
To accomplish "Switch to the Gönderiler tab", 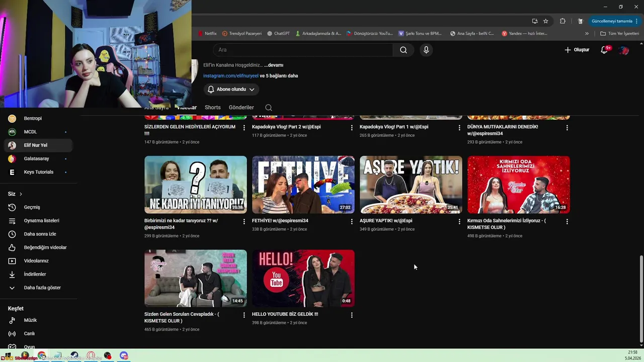I will [241, 108].
